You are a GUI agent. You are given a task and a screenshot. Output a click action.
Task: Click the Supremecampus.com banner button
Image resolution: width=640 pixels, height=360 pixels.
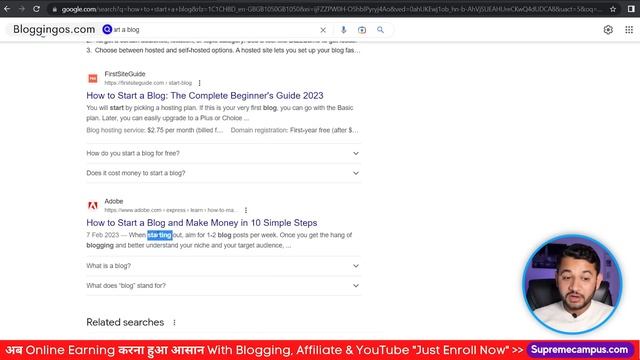(x=579, y=350)
